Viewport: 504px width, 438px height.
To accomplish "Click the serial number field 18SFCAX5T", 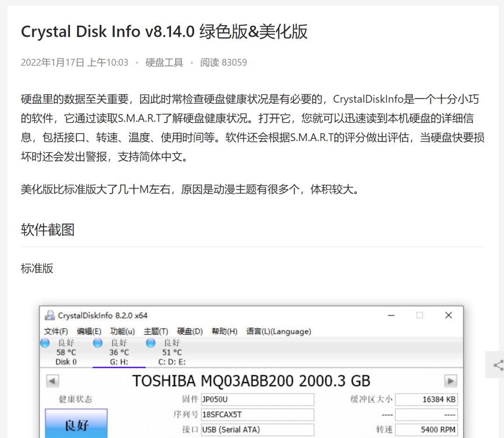I will coord(258,415).
